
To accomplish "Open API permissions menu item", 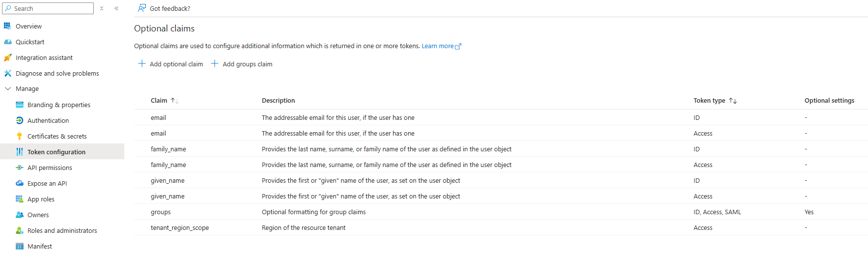I will (50, 168).
